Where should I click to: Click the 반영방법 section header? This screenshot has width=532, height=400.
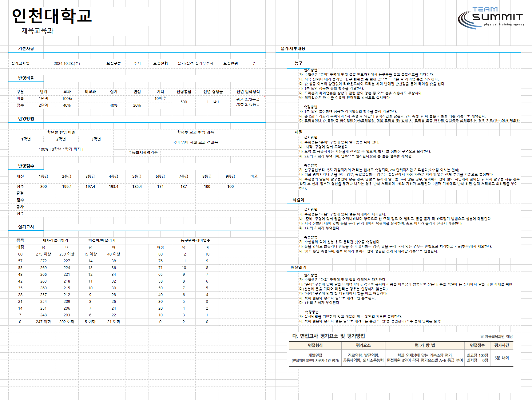[x=26, y=119]
